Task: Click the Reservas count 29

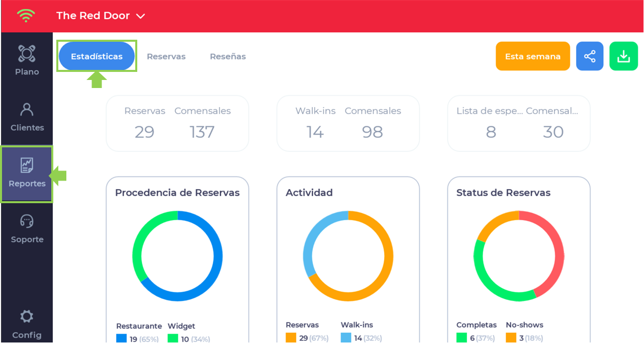Action: pos(144,132)
